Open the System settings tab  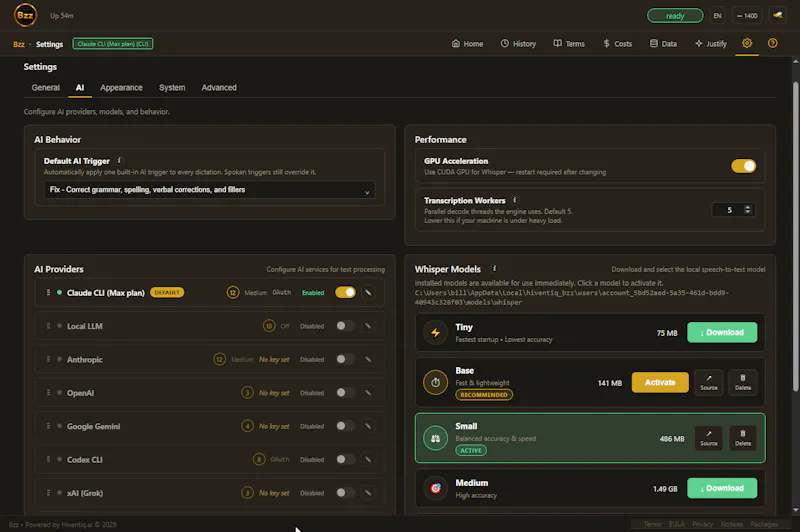pyautogui.click(x=172, y=87)
